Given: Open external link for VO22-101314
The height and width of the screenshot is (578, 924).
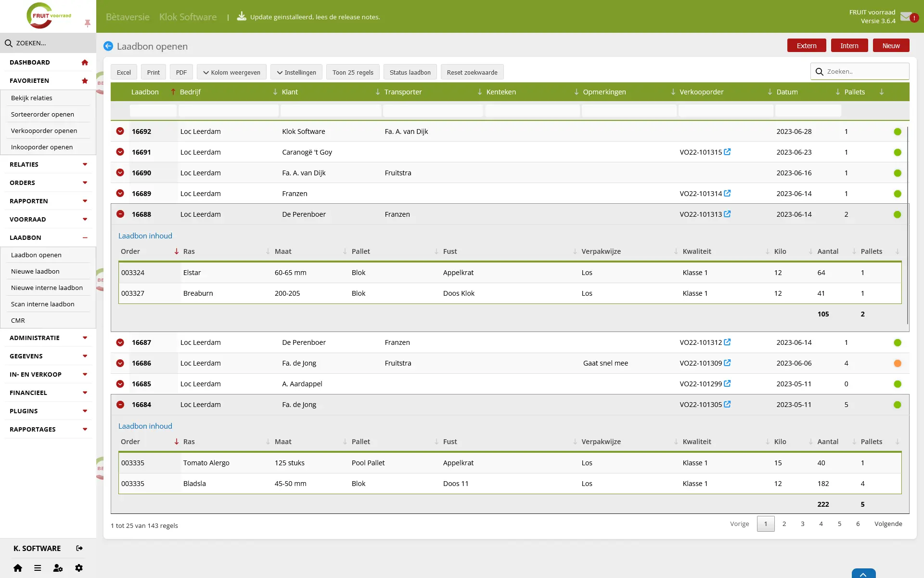Looking at the screenshot, I should click(727, 193).
